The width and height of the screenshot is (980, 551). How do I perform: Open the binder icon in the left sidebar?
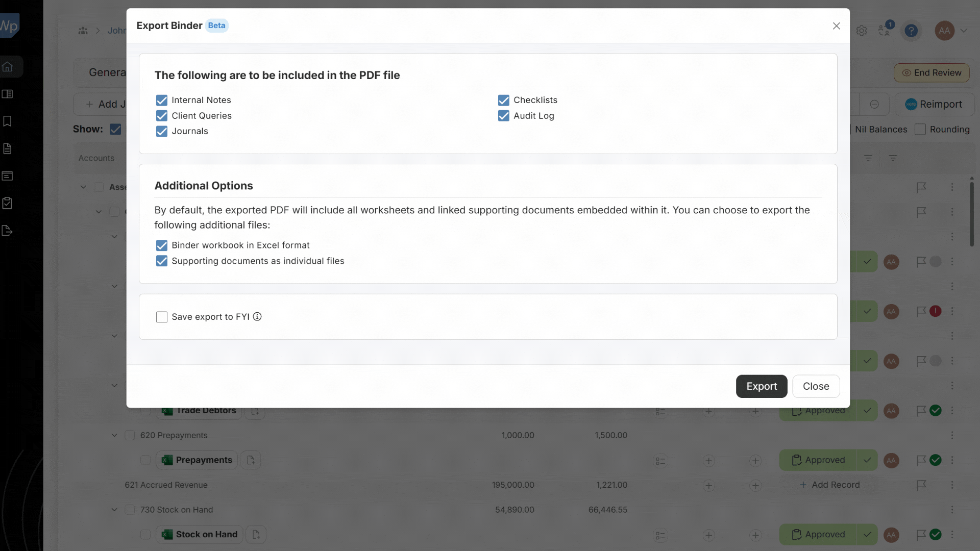tap(8, 94)
